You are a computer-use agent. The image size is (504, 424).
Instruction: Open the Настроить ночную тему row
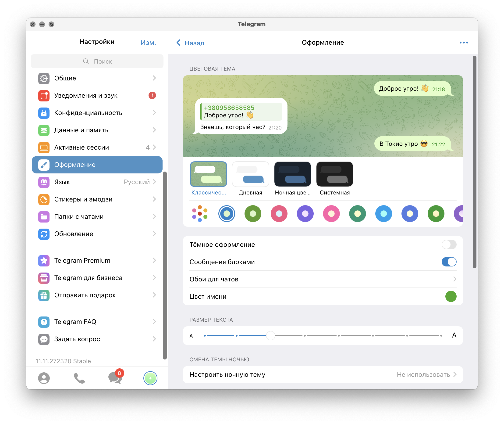click(x=323, y=374)
